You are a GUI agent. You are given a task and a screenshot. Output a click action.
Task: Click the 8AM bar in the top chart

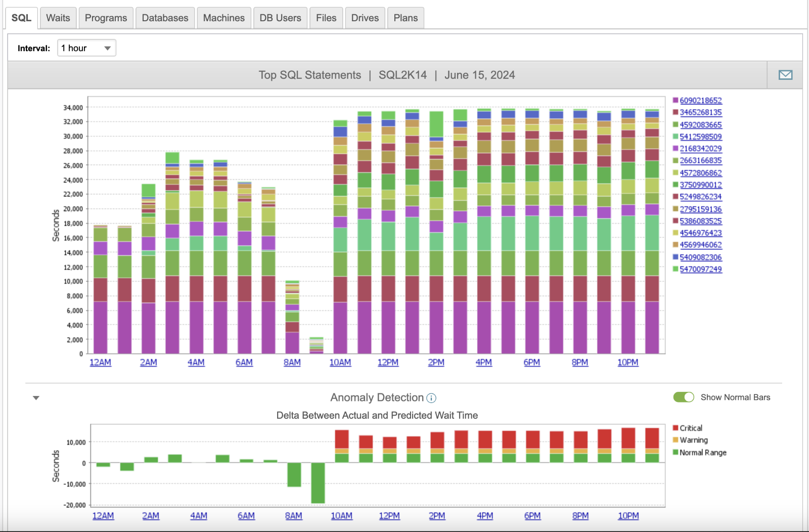[292, 317]
